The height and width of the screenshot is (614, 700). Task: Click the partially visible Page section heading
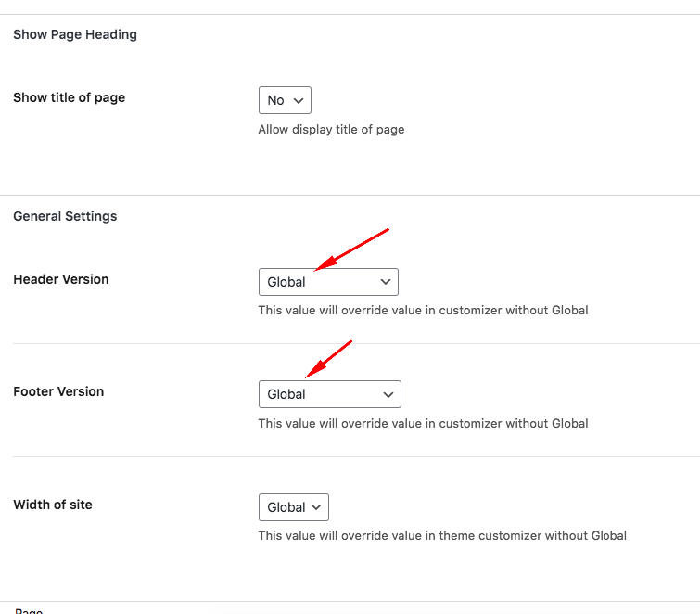29,611
